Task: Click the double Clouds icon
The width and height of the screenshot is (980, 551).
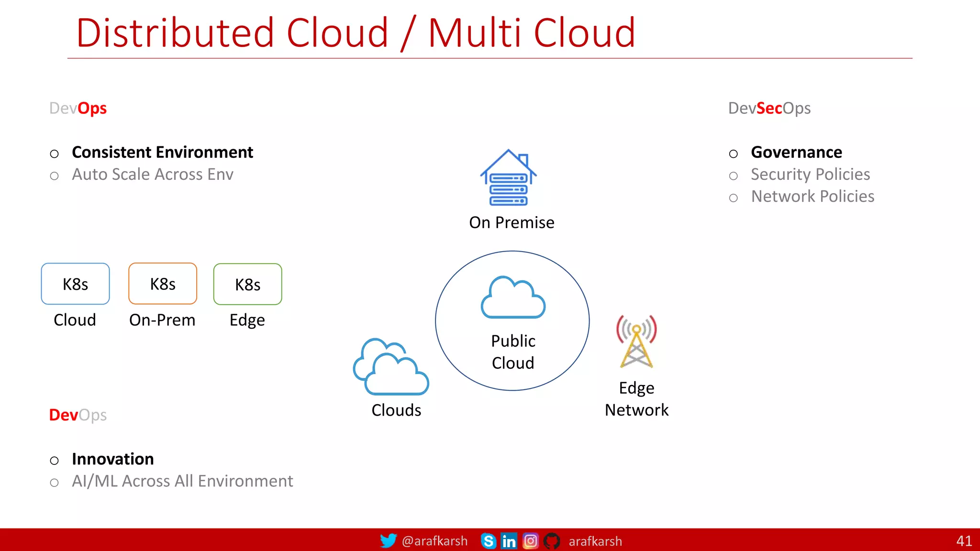Action: pos(391,367)
